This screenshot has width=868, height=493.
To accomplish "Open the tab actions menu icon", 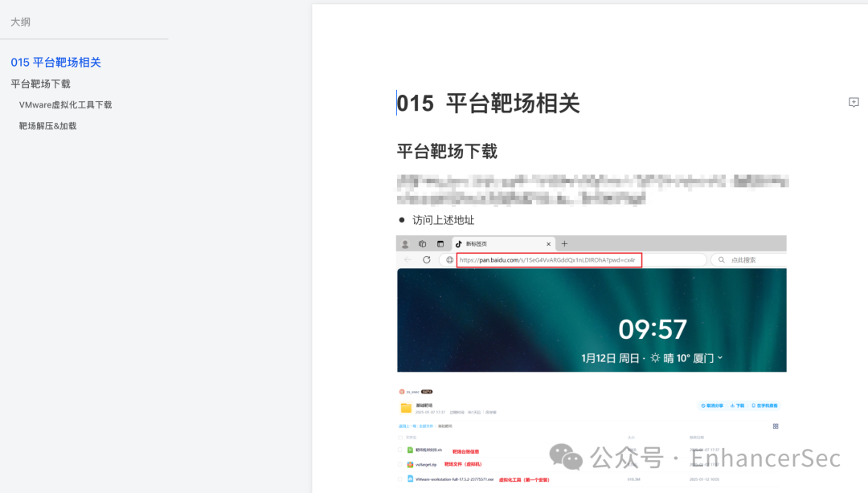I will [x=440, y=244].
